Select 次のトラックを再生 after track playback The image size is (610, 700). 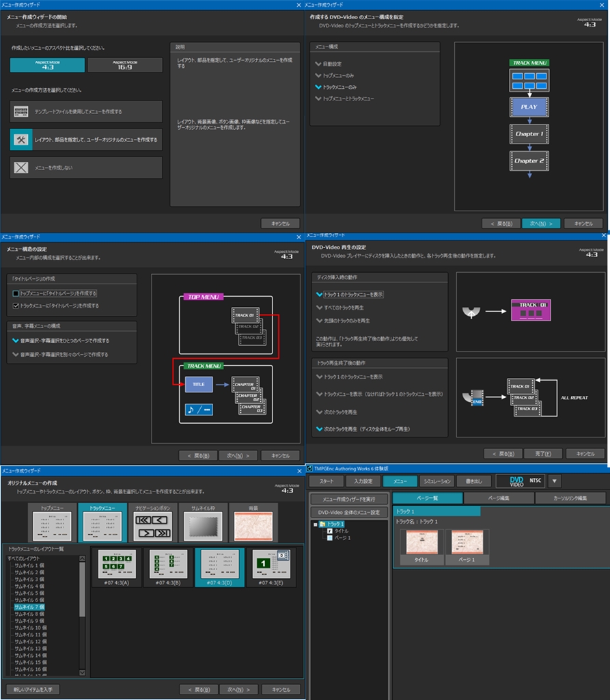(337, 412)
